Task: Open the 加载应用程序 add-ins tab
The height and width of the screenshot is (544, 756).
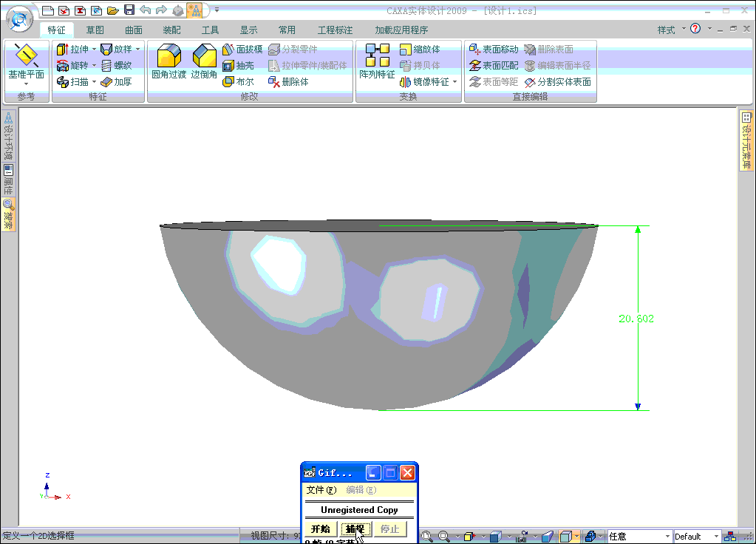Action: click(x=401, y=30)
